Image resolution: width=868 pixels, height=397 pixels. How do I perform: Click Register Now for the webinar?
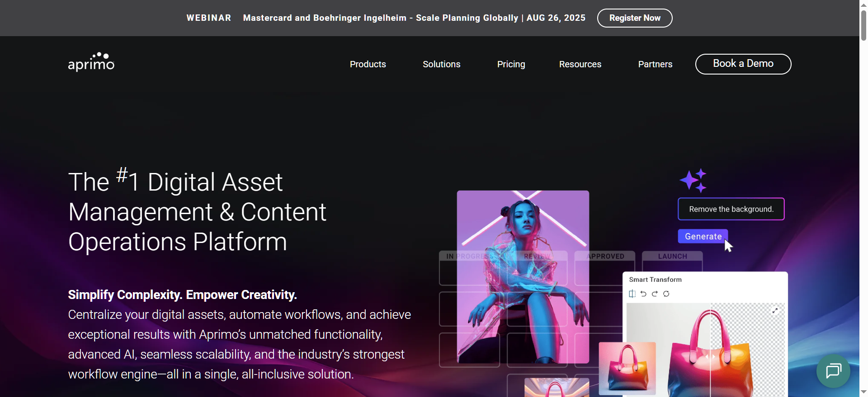pyautogui.click(x=635, y=18)
